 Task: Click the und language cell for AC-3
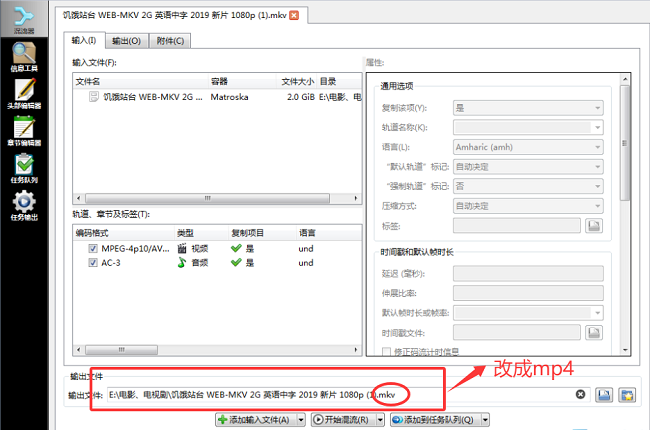tap(306, 262)
